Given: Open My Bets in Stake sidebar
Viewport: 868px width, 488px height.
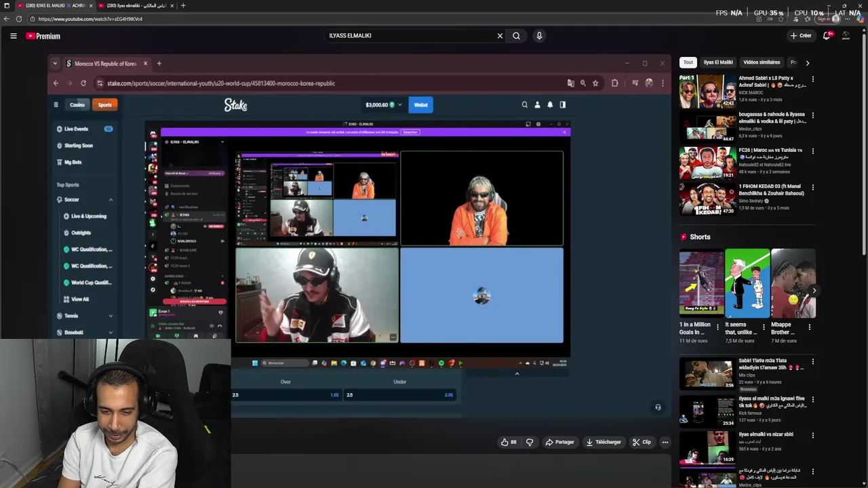Looking at the screenshot, I should tap(73, 163).
